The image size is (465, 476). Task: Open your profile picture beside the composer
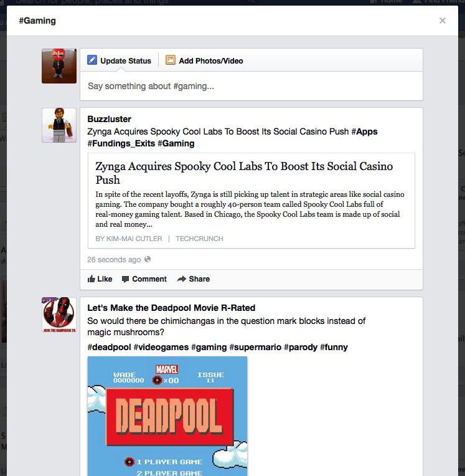click(59, 66)
